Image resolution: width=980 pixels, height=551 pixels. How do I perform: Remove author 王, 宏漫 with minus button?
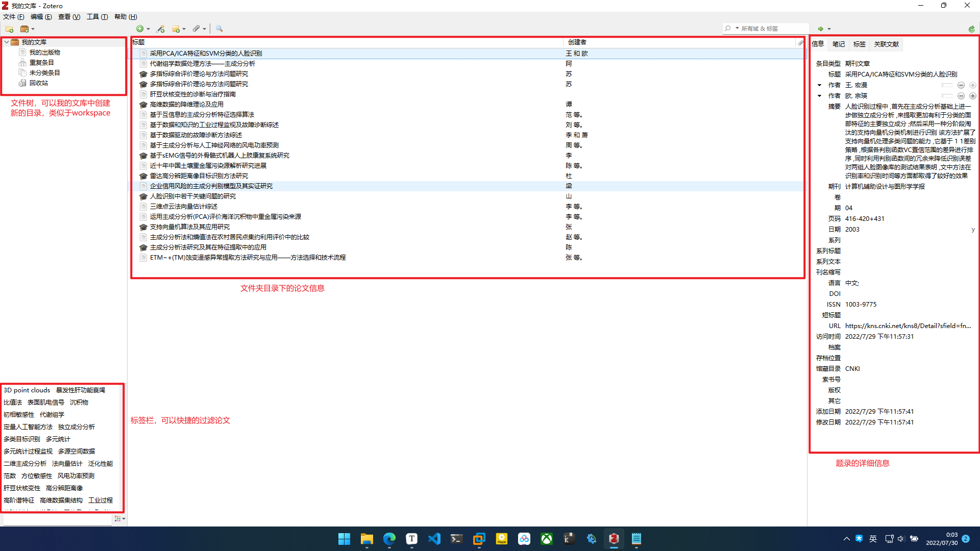(961, 85)
